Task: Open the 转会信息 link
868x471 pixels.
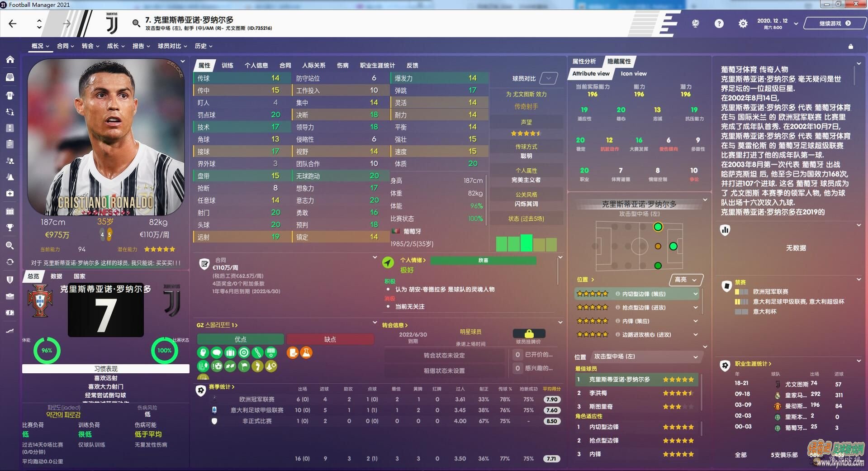Action: tap(395, 325)
